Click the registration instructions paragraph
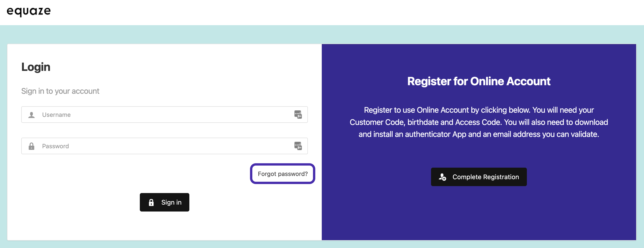The width and height of the screenshot is (644, 248). point(478,122)
